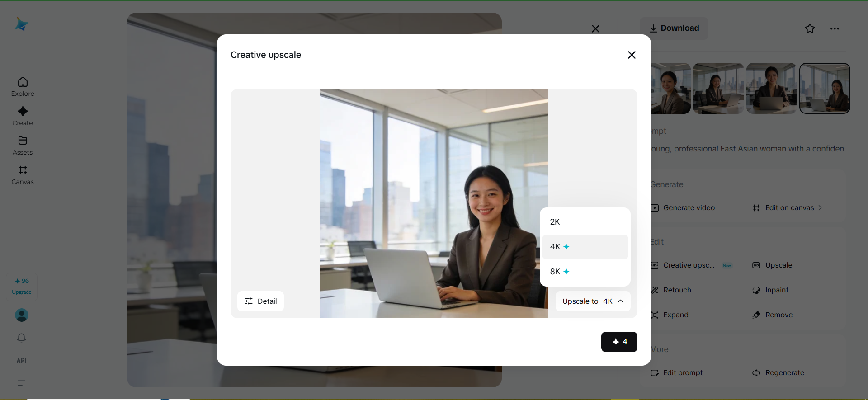Open the Canvas workspace
The image size is (868, 400).
pyautogui.click(x=23, y=175)
